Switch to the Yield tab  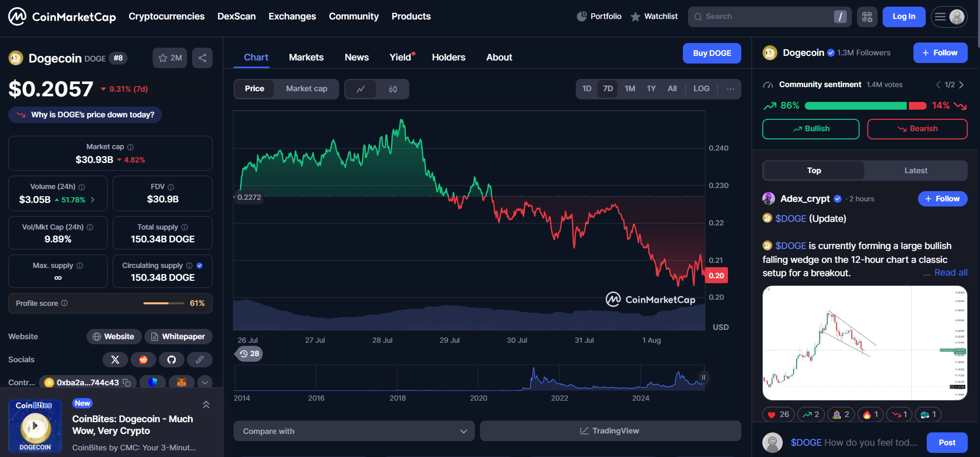point(400,57)
